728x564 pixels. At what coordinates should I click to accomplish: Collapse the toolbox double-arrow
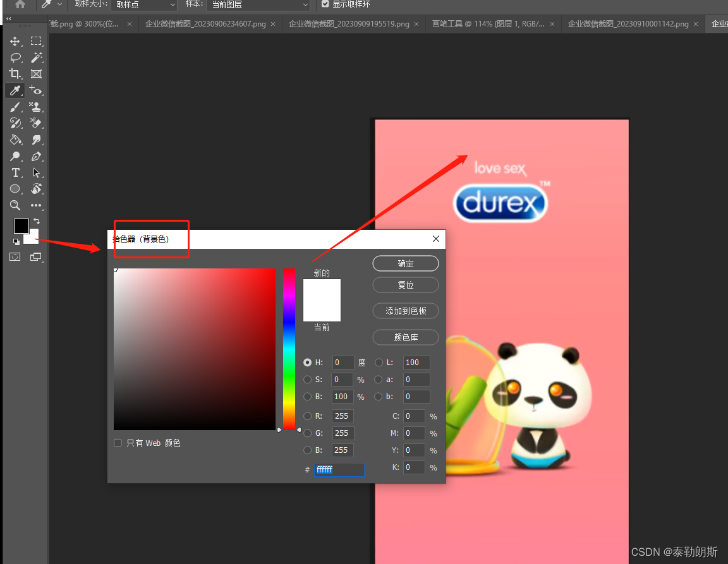pos(8,18)
